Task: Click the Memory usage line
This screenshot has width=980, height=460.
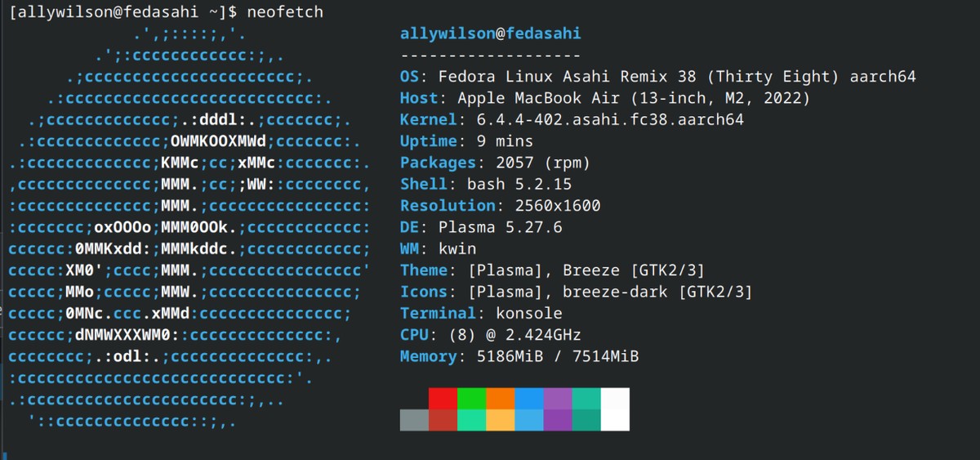Action: click(x=519, y=356)
